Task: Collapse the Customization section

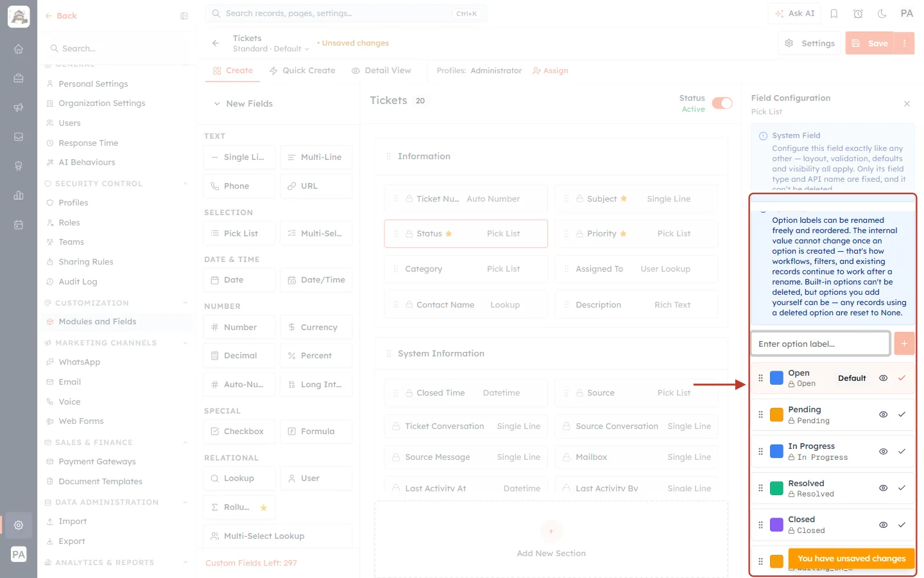Action: coord(185,303)
